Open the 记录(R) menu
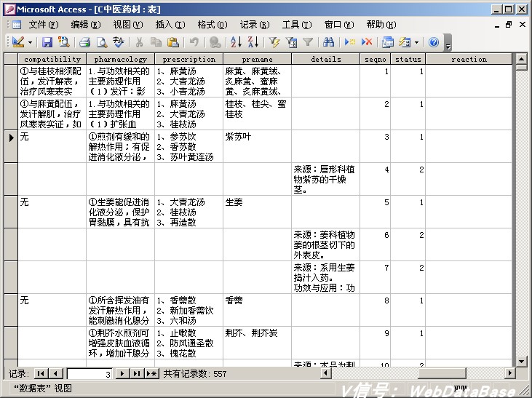 click(x=255, y=25)
